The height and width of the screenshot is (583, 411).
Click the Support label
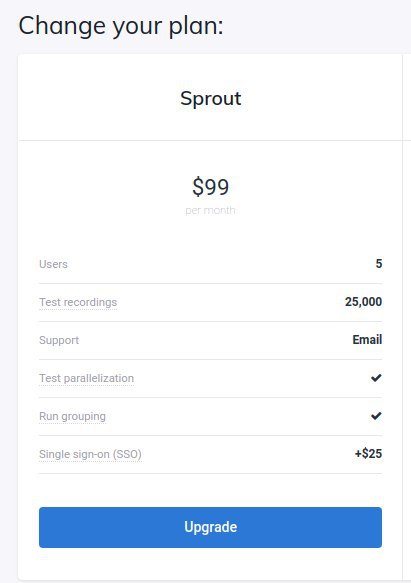pyautogui.click(x=59, y=340)
